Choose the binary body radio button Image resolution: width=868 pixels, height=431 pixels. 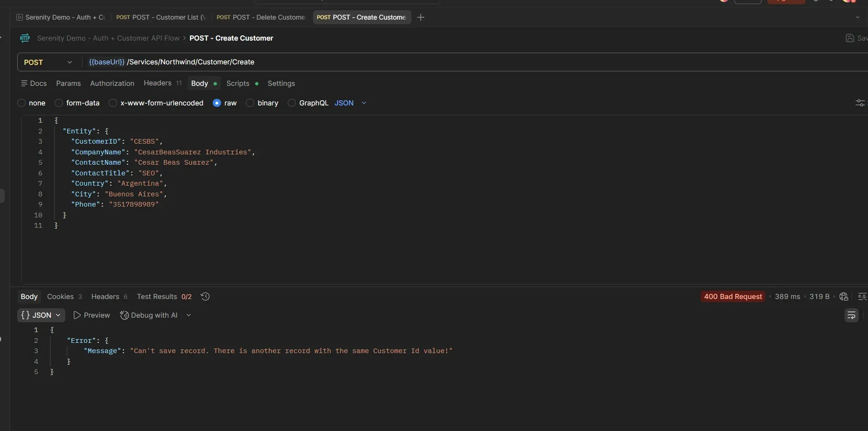[250, 103]
